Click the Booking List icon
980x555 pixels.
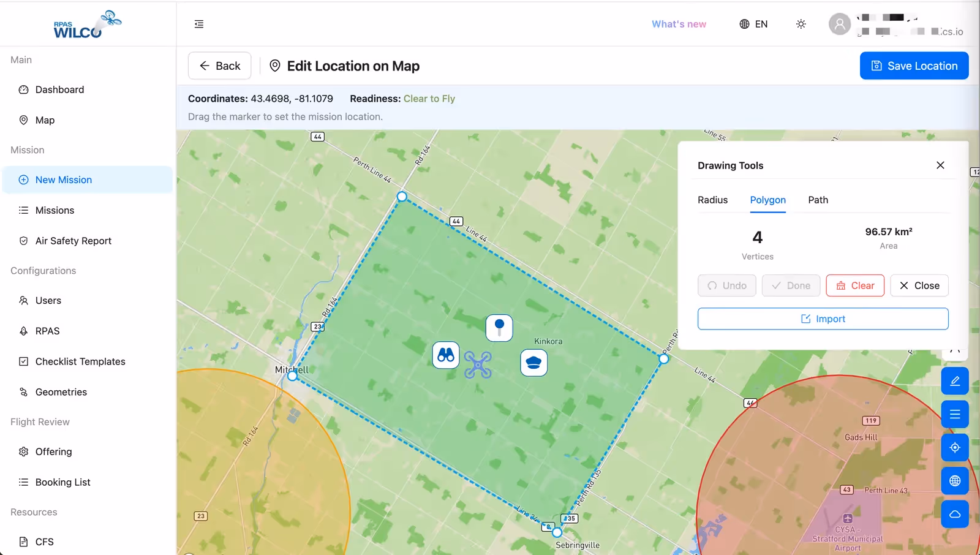click(x=23, y=482)
